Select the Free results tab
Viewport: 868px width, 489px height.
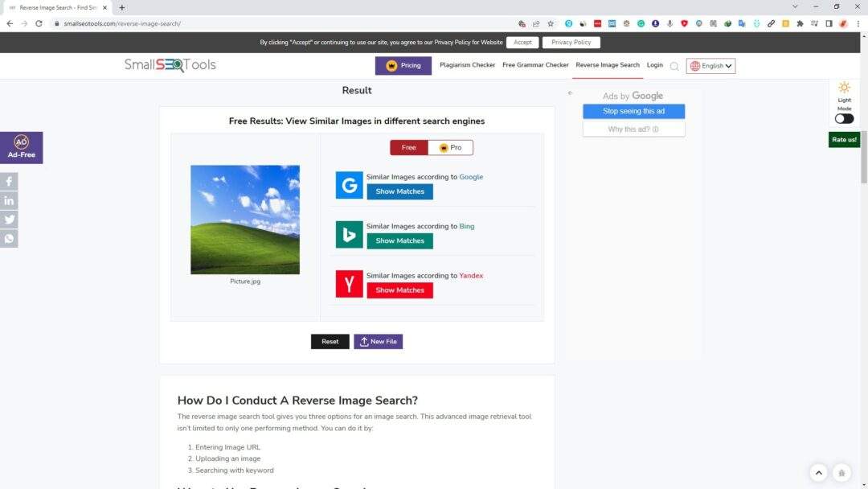point(408,147)
